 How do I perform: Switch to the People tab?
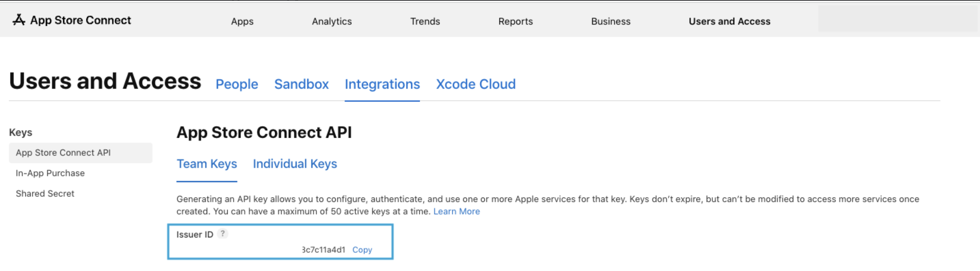237,84
